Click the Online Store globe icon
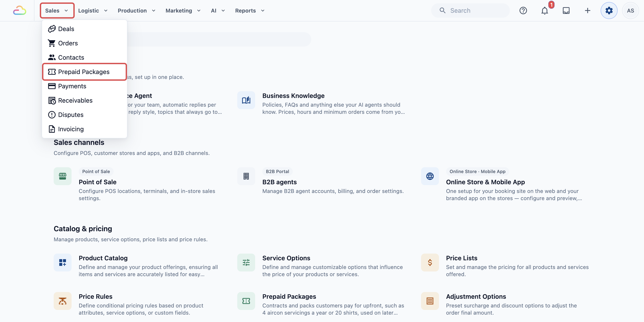 click(430, 176)
